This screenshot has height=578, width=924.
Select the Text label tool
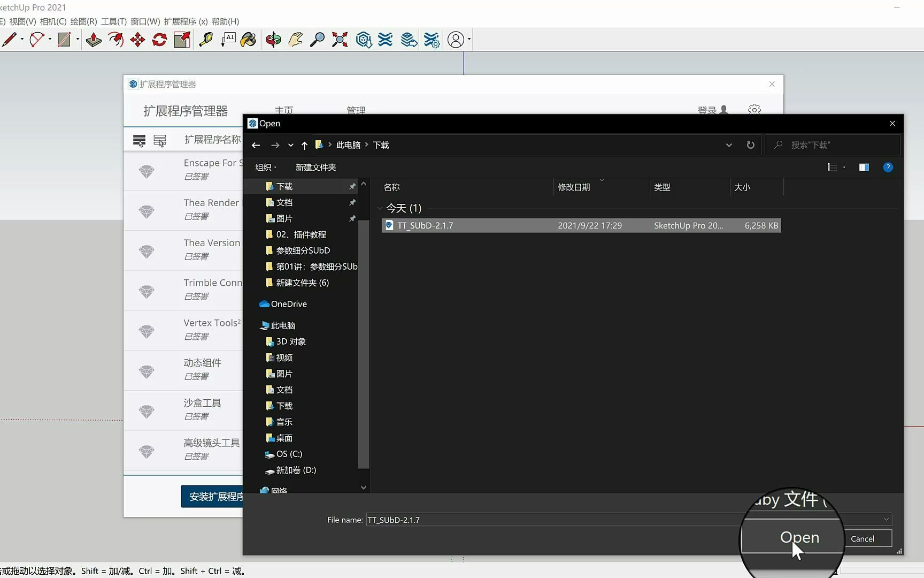[228, 40]
